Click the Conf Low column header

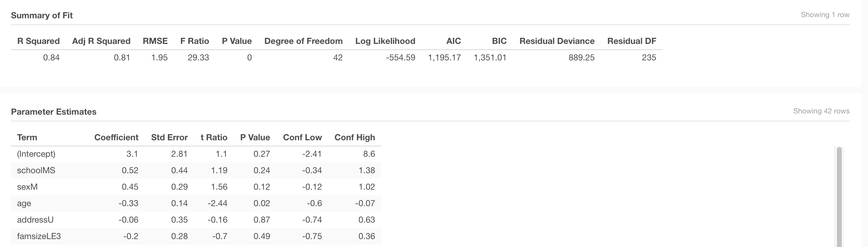(x=302, y=138)
